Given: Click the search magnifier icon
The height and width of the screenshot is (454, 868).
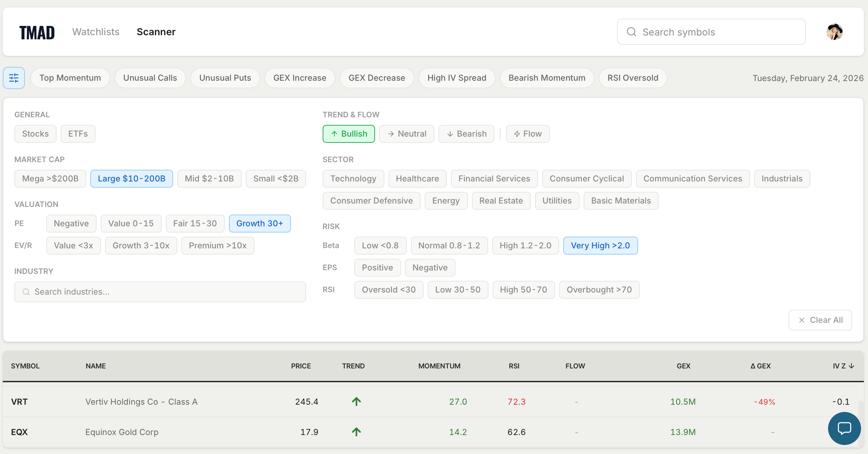Looking at the screenshot, I should (631, 32).
